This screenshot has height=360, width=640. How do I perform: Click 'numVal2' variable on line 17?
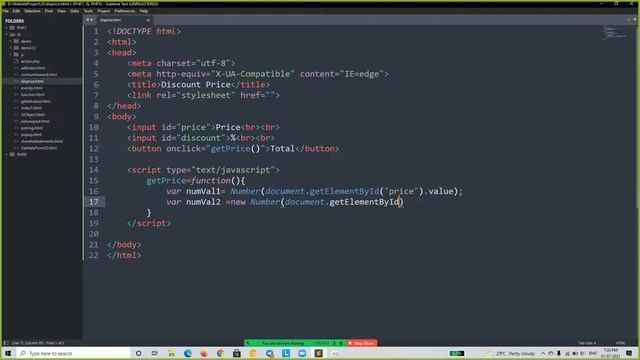(203, 202)
